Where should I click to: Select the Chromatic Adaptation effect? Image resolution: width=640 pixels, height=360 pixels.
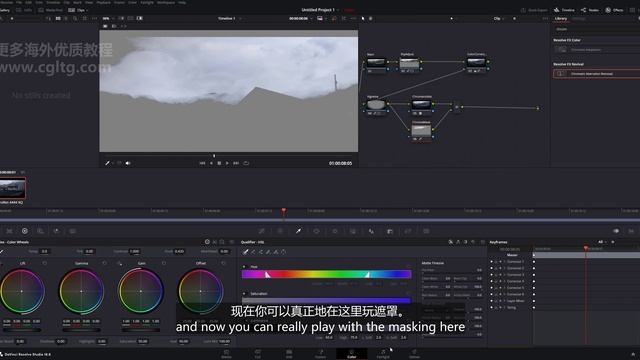pos(596,50)
